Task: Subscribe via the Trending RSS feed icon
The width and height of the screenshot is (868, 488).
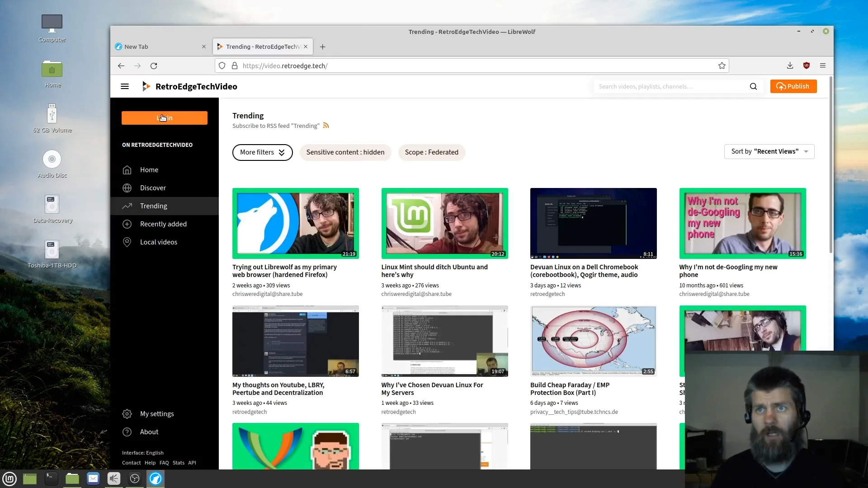Action: click(326, 126)
